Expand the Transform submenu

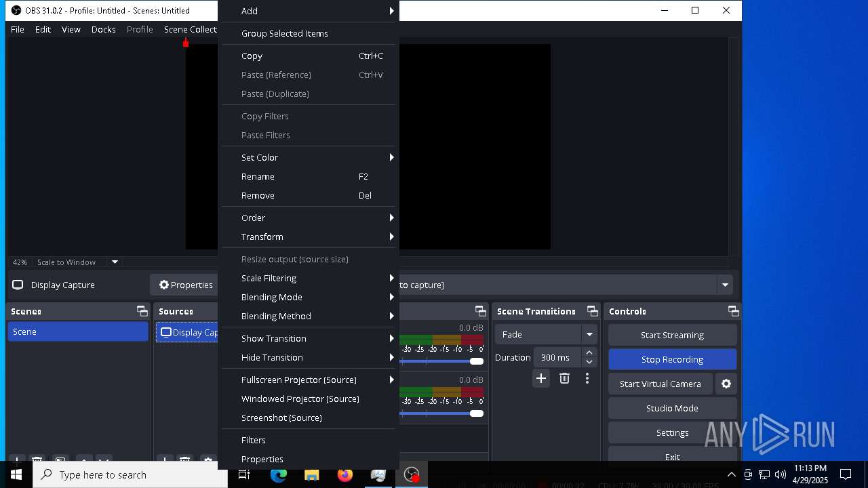tap(309, 237)
